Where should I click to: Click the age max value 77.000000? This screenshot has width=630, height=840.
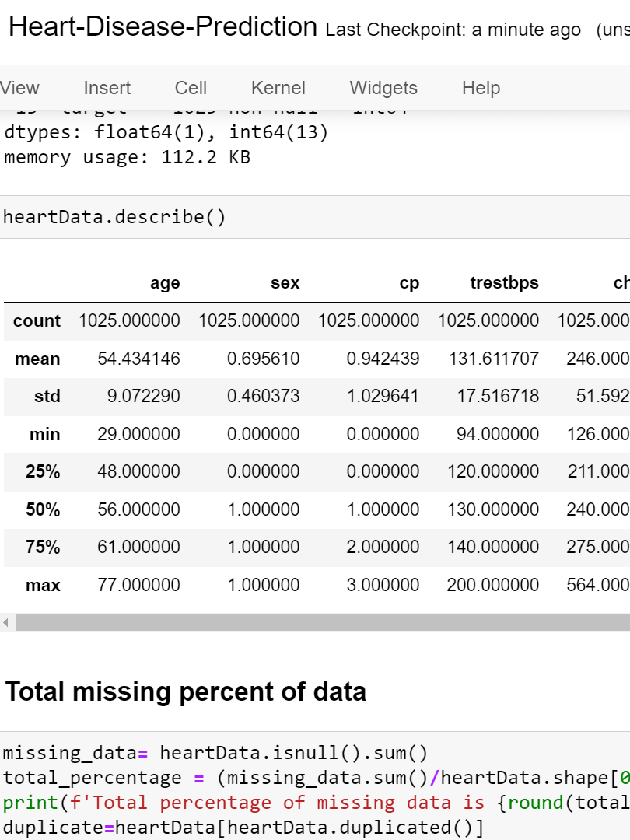pos(138,585)
